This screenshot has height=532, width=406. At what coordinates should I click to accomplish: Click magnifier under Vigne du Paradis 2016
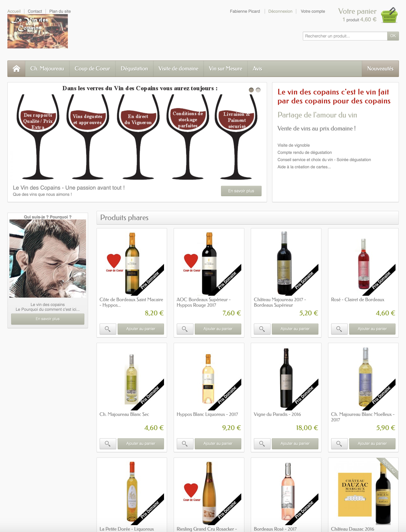[x=262, y=444]
